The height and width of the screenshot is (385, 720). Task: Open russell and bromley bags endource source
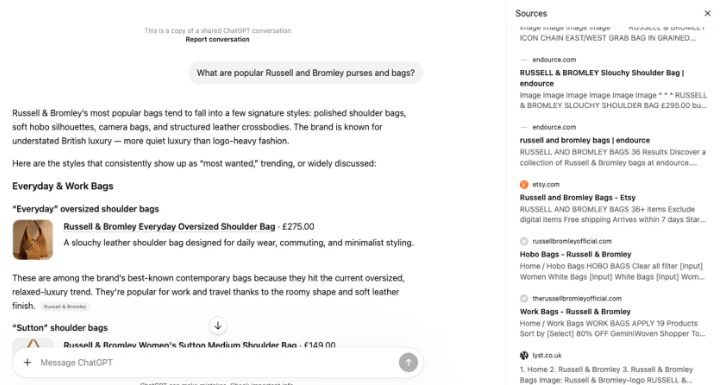click(585, 140)
